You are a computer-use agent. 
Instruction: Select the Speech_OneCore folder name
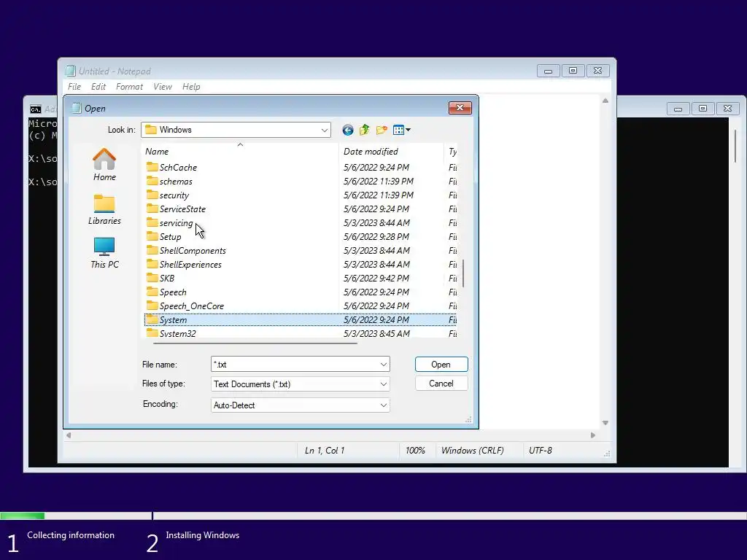click(192, 306)
